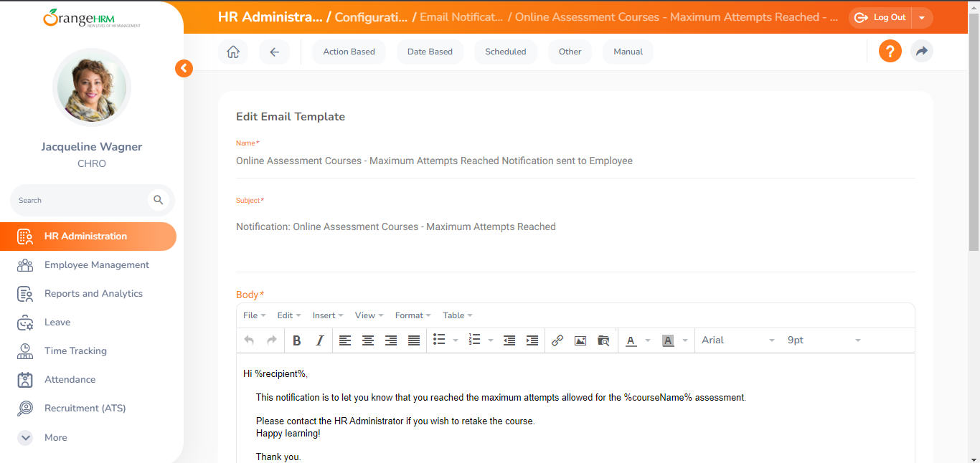Open bullet list style dropdown arrow
Image resolution: width=980 pixels, height=463 pixels.
click(456, 340)
